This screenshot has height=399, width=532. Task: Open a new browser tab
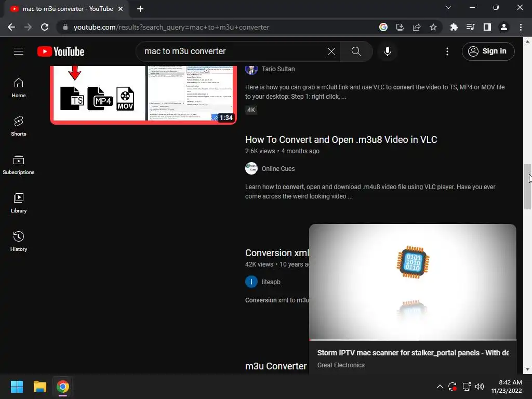tap(140, 9)
